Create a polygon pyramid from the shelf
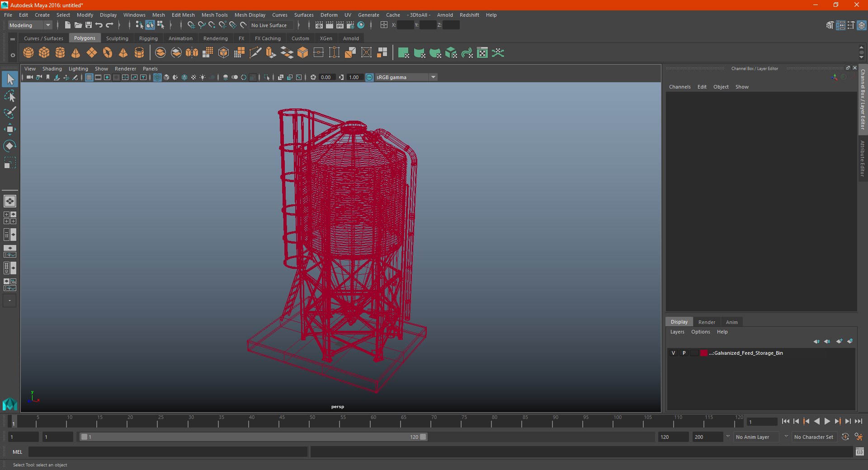Viewport: 868px width, 470px height. [x=123, y=53]
